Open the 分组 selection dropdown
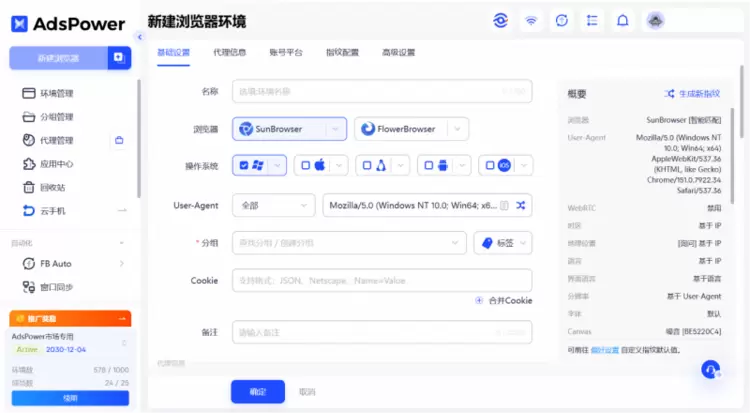The height and width of the screenshot is (413, 750). [x=349, y=243]
